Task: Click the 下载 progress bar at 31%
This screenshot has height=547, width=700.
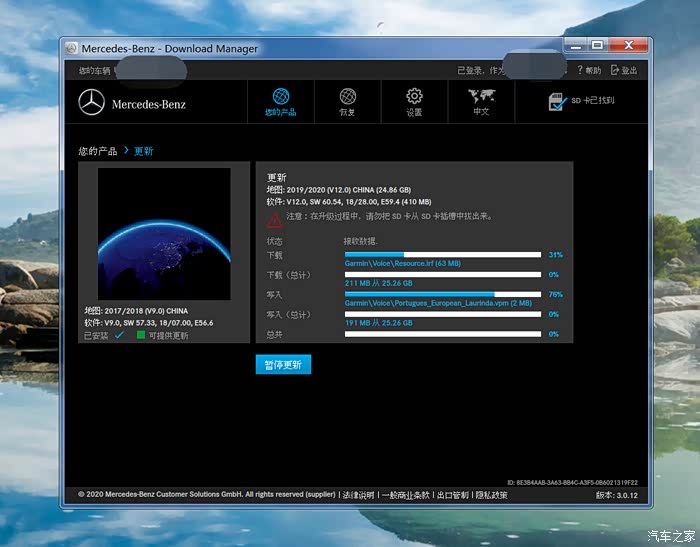Action: click(442, 255)
